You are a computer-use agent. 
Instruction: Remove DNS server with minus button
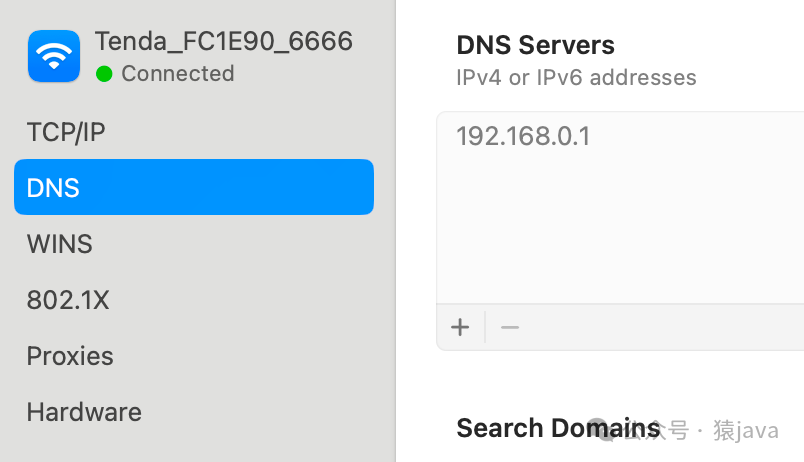click(x=510, y=327)
